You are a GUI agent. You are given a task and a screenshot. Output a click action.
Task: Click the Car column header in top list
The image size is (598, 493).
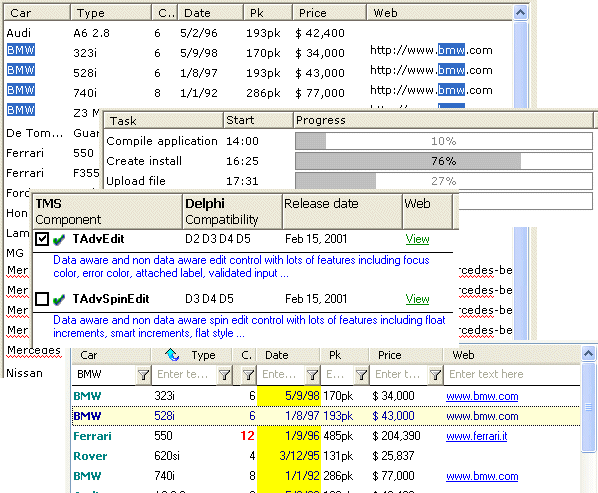(37, 13)
